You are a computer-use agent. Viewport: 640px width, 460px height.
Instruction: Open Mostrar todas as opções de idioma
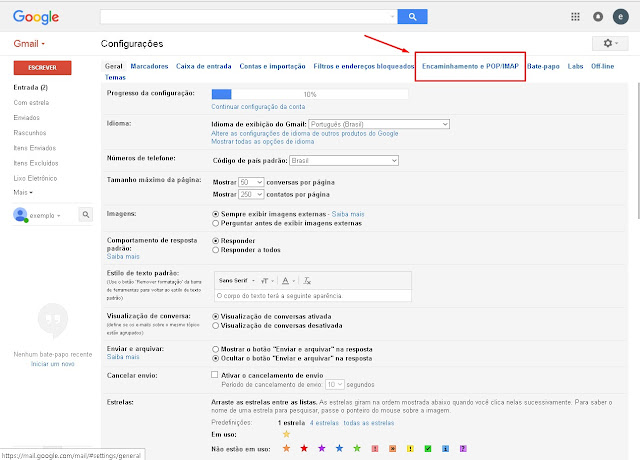click(262, 142)
